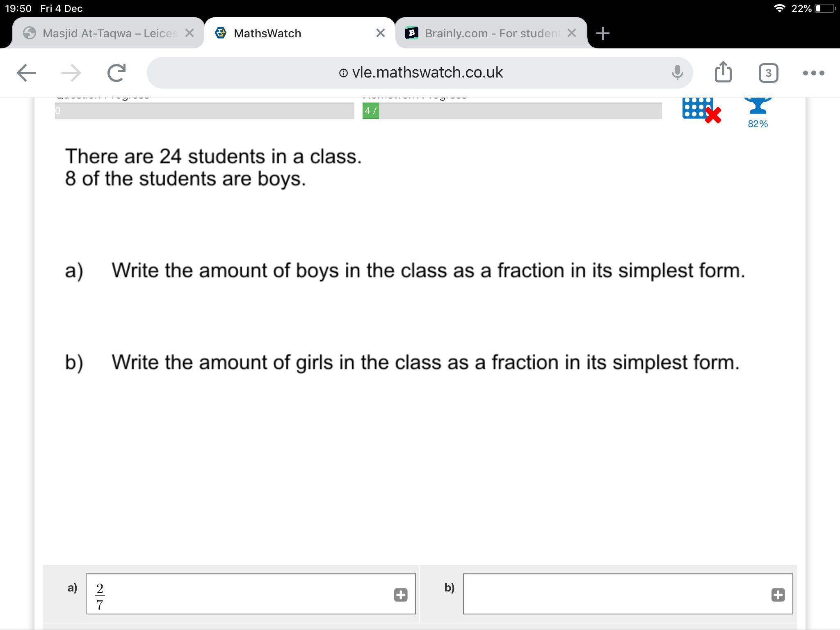
Task: Expand answer b) input tools plus
Action: pyautogui.click(x=778, y=595)
